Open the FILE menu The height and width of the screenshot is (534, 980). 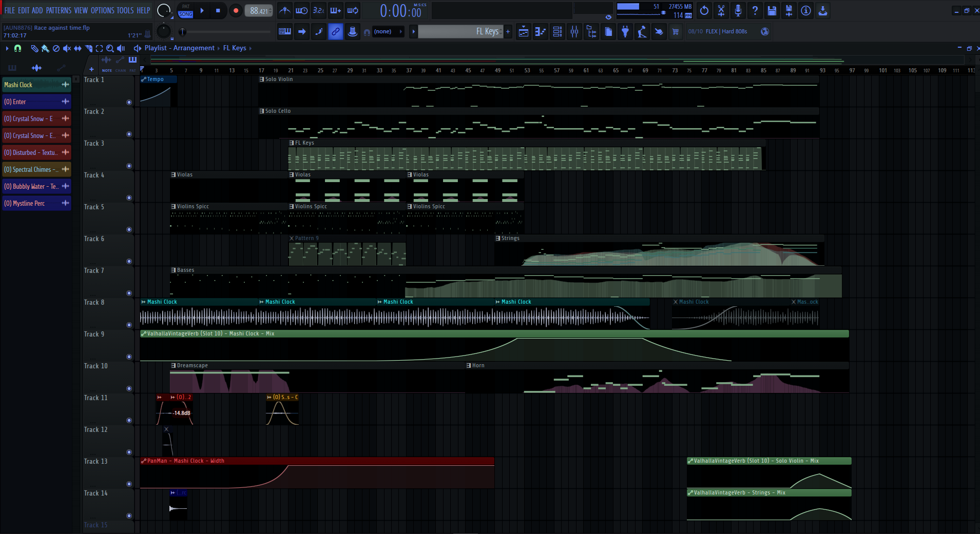click(x=10, y=10)
